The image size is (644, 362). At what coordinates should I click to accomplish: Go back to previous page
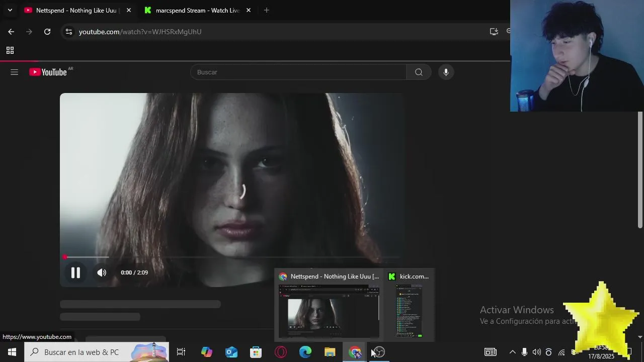pyautogui.click(x=11, y=32)
